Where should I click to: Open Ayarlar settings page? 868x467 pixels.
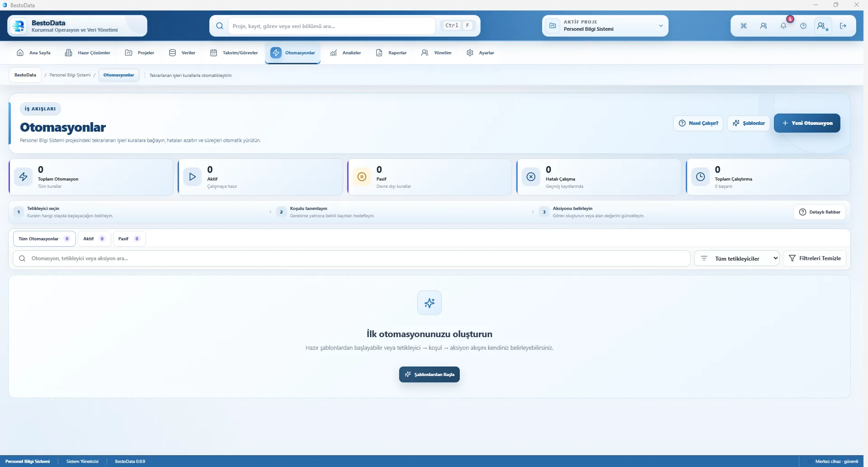pyautogui.click(x=480, y=53)
